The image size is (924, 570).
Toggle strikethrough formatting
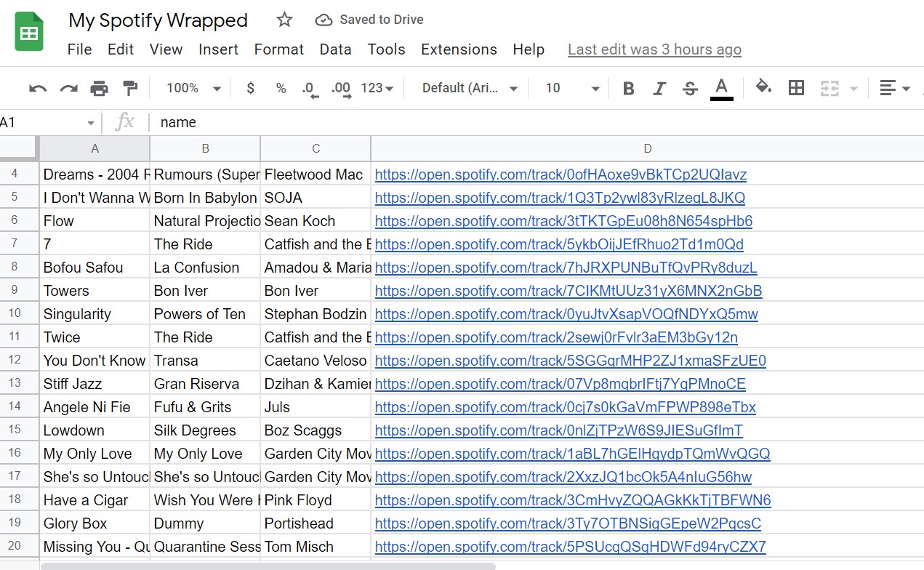pos(690,89)
